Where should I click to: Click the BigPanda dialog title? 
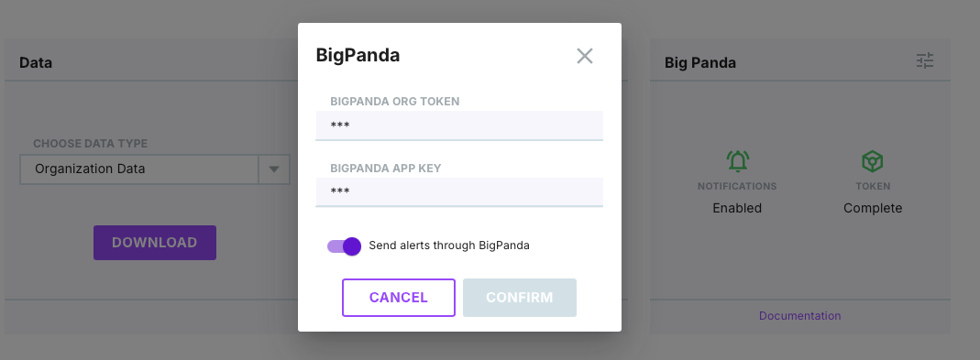pyautogui.click(x=358, y=55)
